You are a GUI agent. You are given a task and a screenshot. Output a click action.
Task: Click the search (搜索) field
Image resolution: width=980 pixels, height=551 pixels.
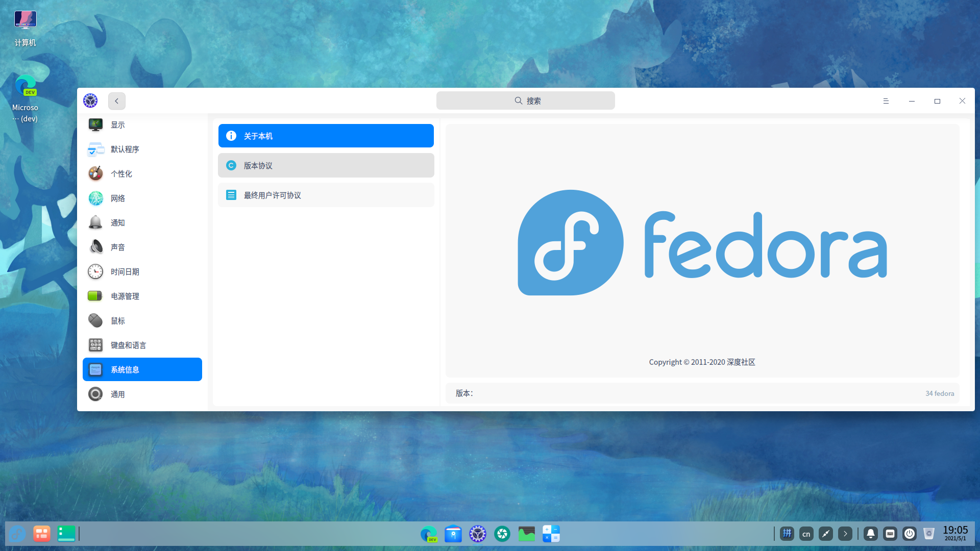(525, 101)
